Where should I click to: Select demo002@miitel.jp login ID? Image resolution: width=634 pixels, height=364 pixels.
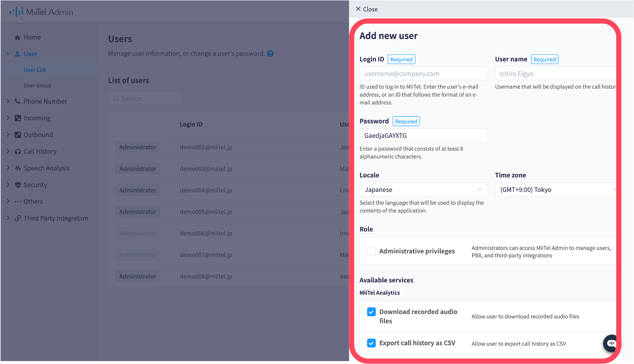(206, 147)
